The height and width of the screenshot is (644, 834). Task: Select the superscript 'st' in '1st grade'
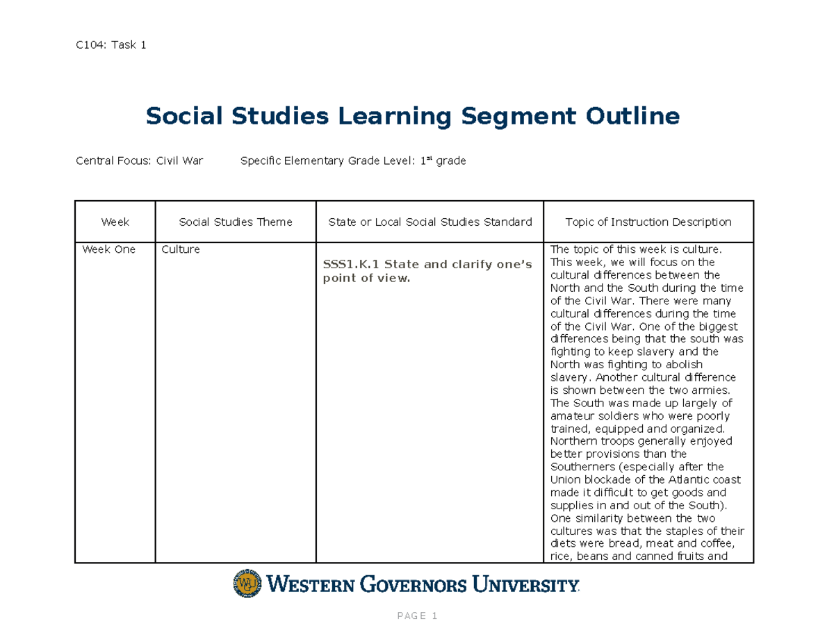coord(429,158)
